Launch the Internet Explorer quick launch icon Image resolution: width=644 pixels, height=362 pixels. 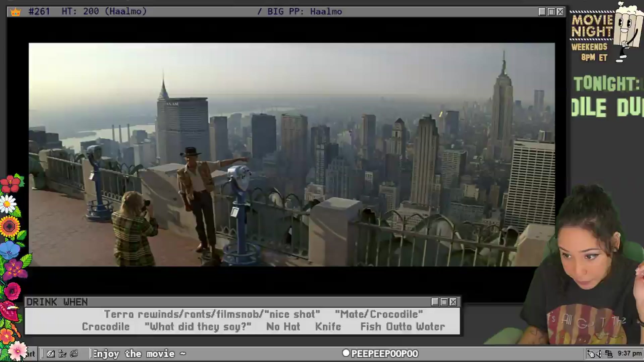pyautogui.click(x=74, y=354)
